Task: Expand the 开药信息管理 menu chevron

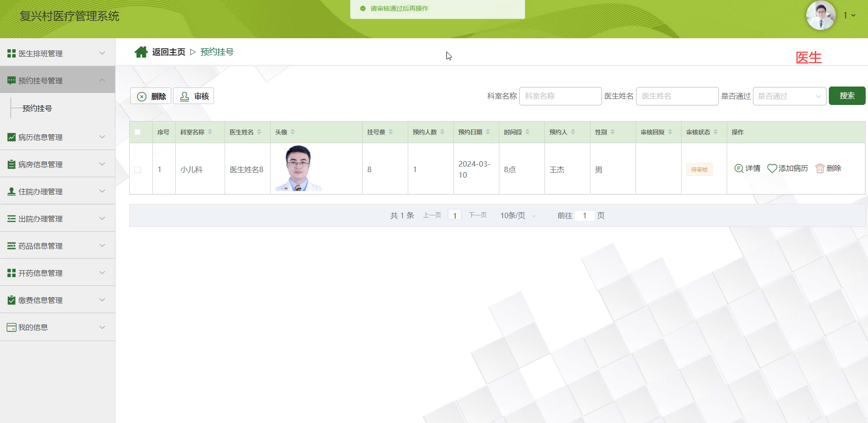Action: coord(102,272)
